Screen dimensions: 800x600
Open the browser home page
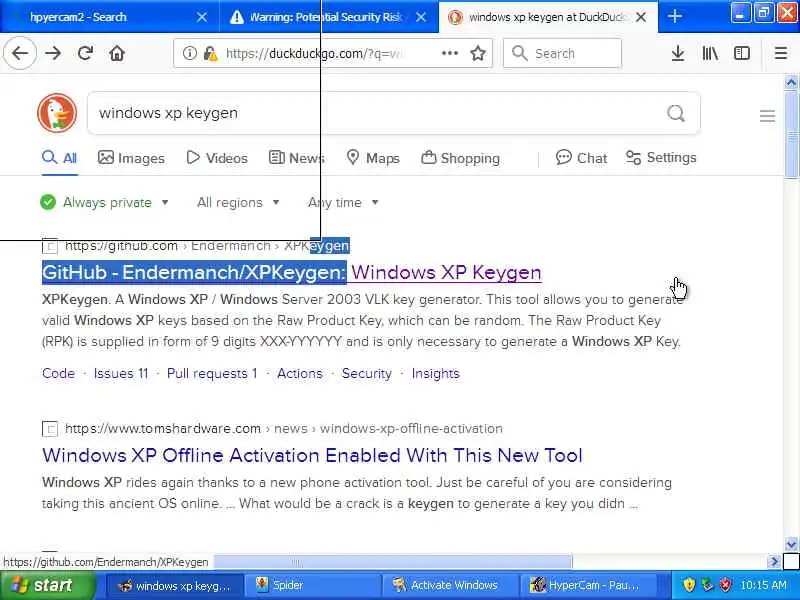(117, 53)
